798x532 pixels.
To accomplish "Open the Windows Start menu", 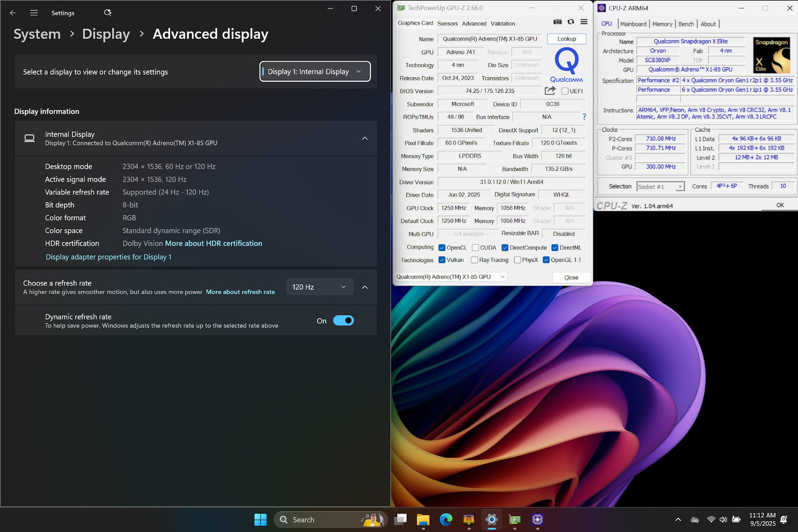I will coord(260,520).
